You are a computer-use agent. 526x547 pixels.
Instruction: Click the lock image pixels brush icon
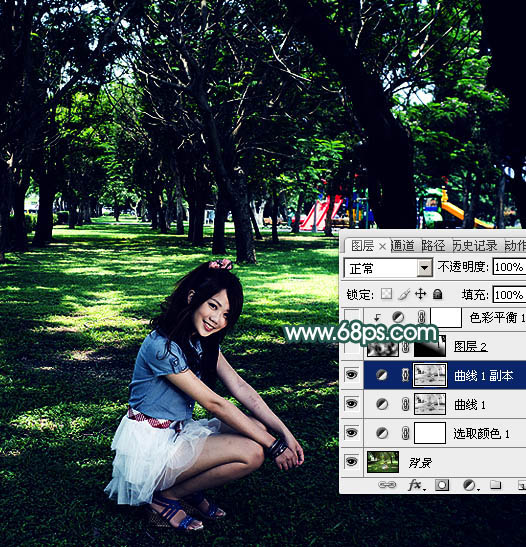pos(404,294)
